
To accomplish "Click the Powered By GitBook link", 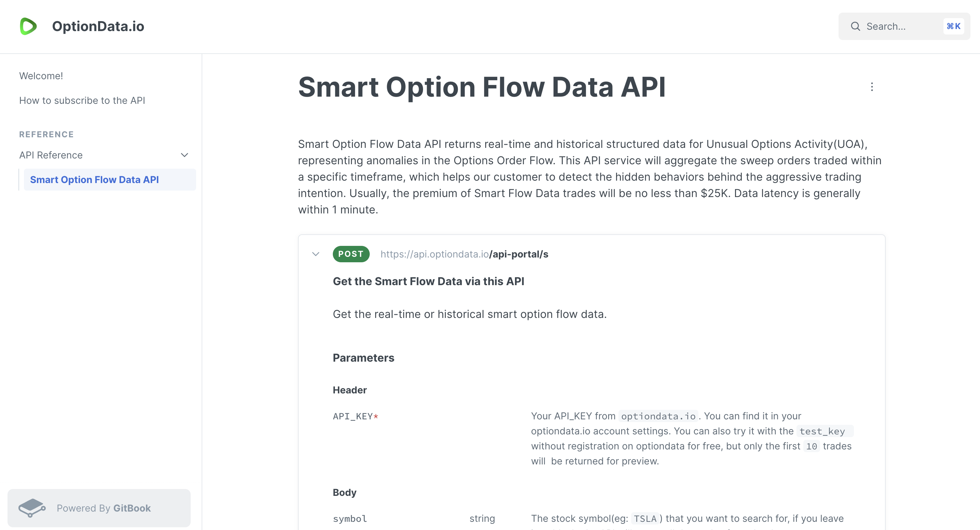I will 103,508.
